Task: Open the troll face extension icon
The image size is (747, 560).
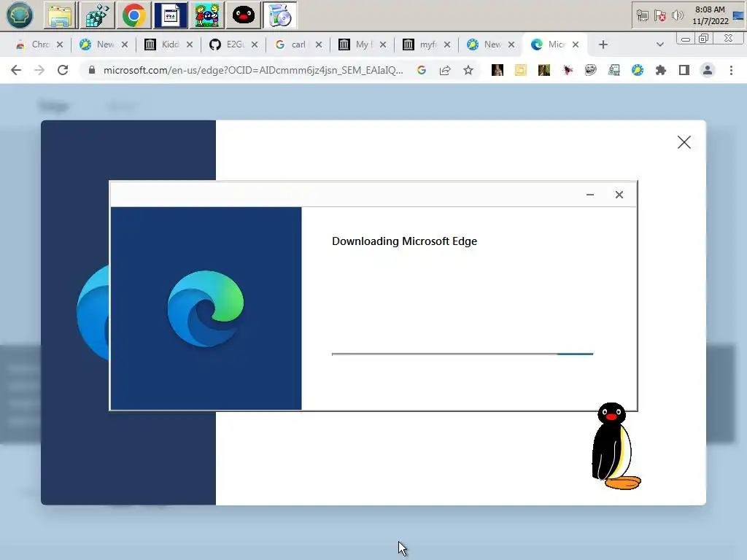Action: click(591, 71)
